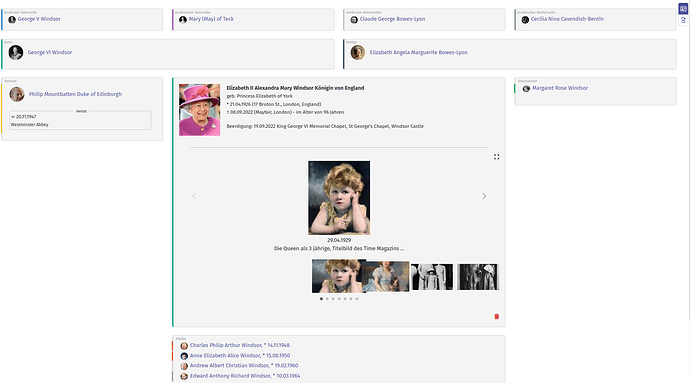Click Queen Elizabeth II's pink hat profile photo
The height and width of the screenshot is (383, 690).
[199, 110]
